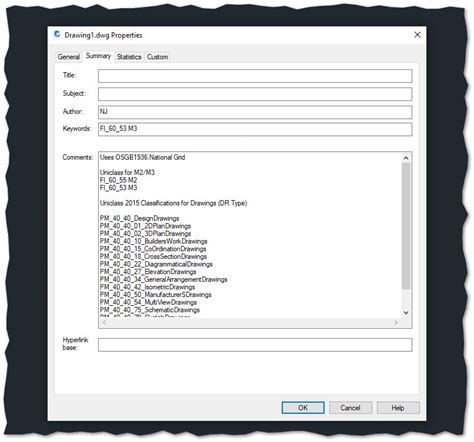Screen dimensions: 474x442
Task: Click the vertical scrollbar thumb in Comments
Action: [406, 226]
